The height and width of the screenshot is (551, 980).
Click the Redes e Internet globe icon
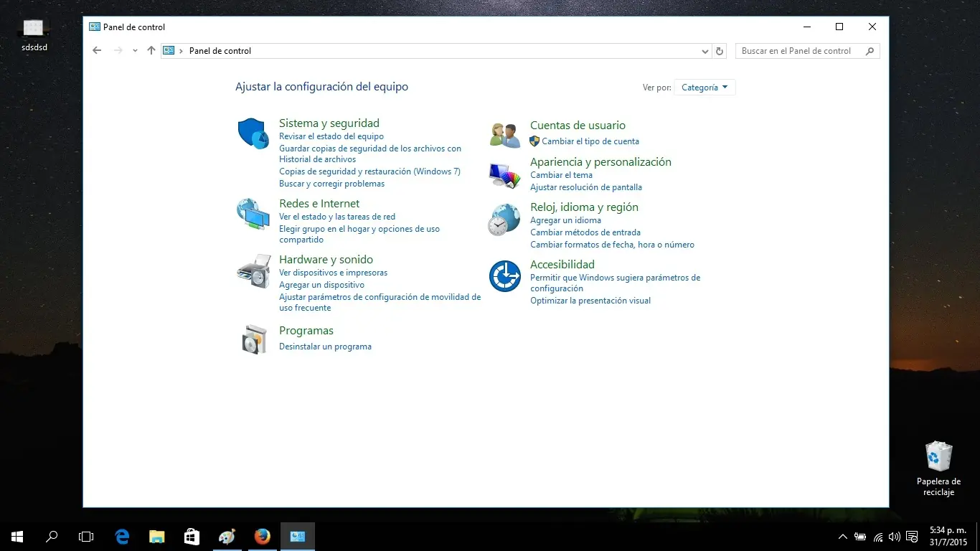click(x=253, y=214)
